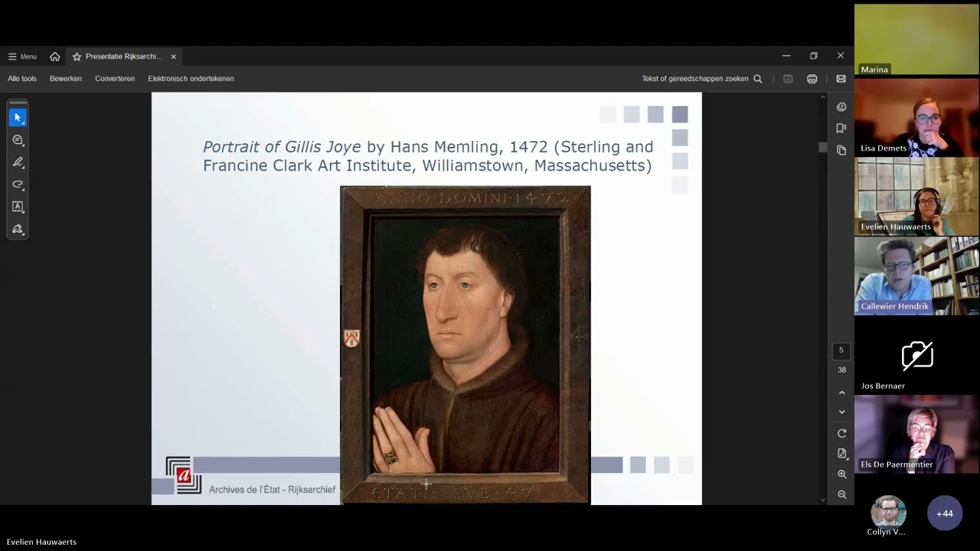
Task: Click the search magnifier icon
Action: pyautogui.click(x=758, y=79)
